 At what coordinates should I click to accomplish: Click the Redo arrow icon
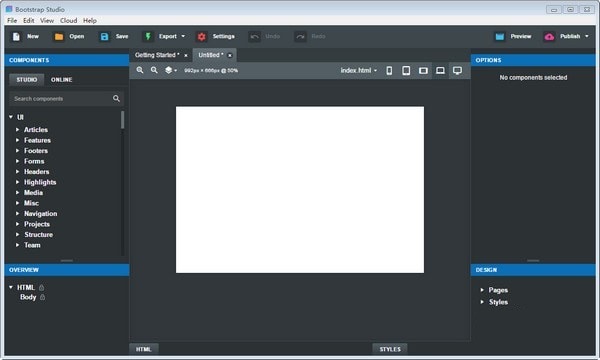(300, 36)
